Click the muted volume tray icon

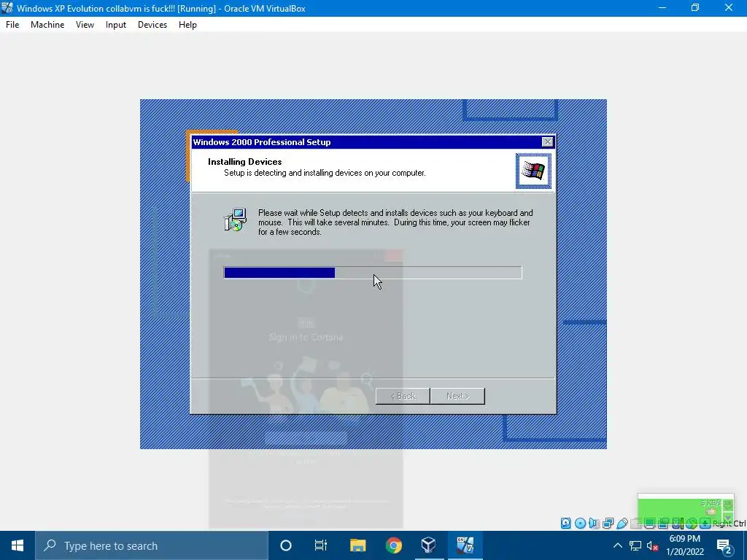point(653,545)
